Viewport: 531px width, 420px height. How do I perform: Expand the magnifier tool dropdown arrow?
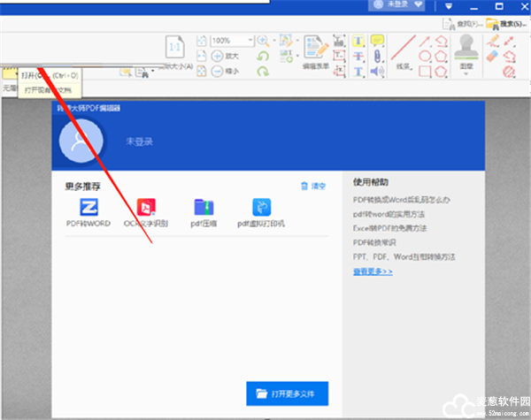tap(274, 41)
